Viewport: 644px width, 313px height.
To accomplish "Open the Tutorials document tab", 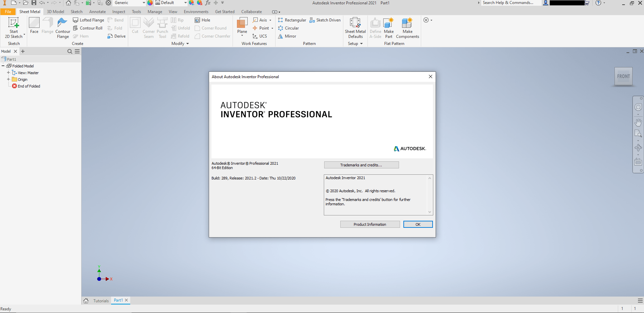I will tap(101, 301).
